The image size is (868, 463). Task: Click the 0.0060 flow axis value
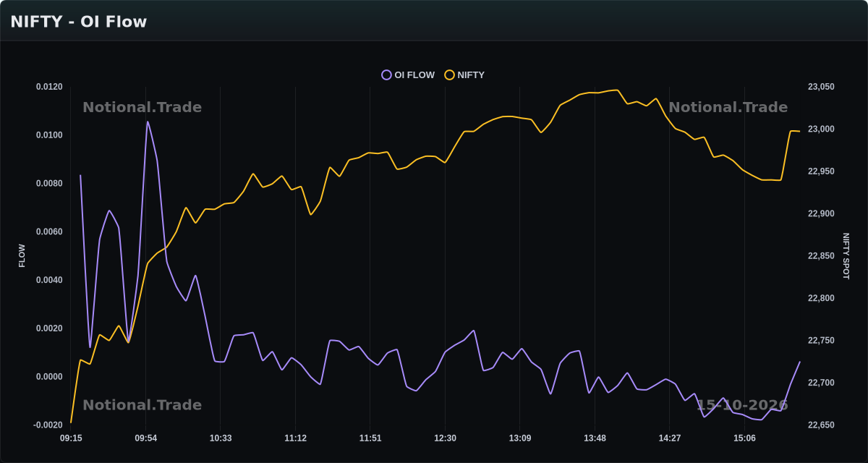[x=49, y=231]
